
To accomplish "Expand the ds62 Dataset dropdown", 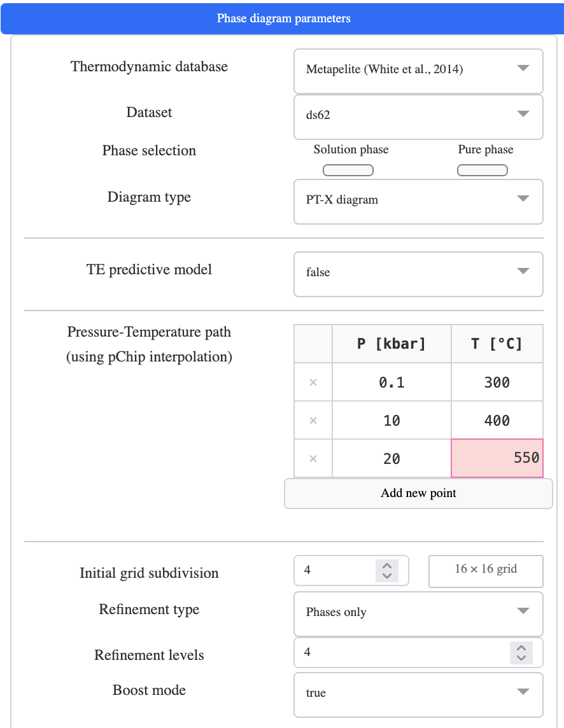I will 418,117.
